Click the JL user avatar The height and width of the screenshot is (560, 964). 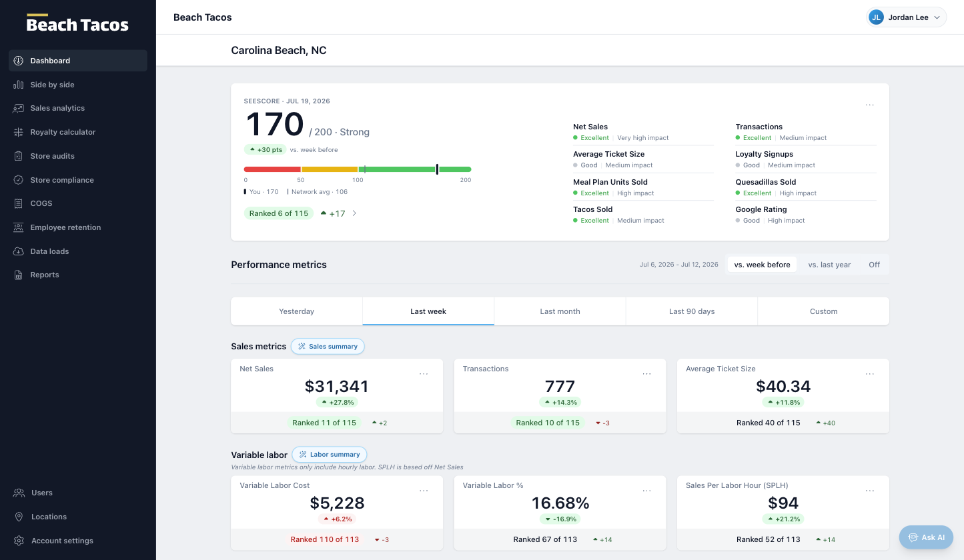click(x=877, y=17)
